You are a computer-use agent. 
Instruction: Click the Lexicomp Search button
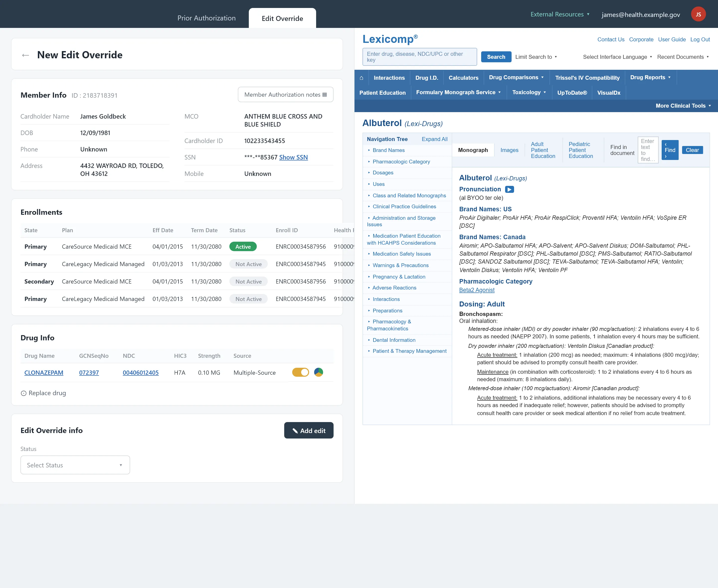496,57
